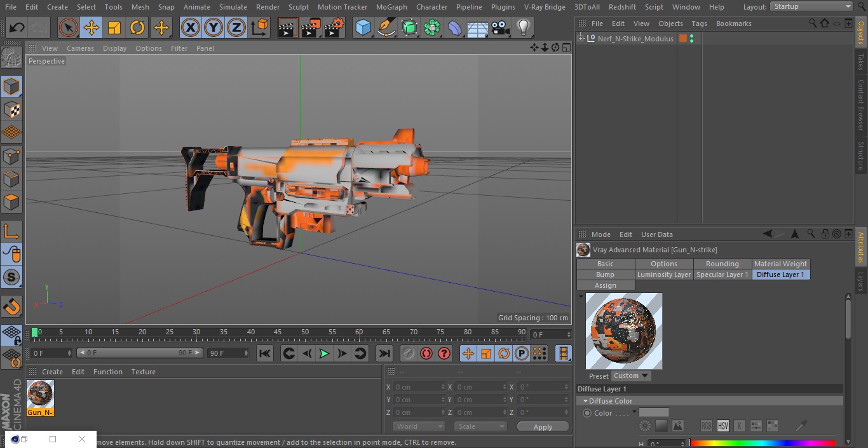The image size is (868, 448).
Task: Expand the Color parameter arrow
Action: point(634,412)
